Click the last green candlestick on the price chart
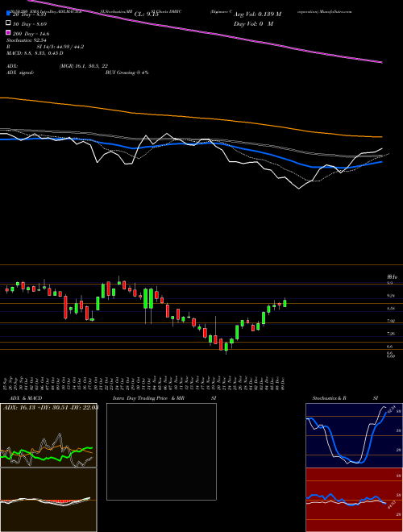 285,303
